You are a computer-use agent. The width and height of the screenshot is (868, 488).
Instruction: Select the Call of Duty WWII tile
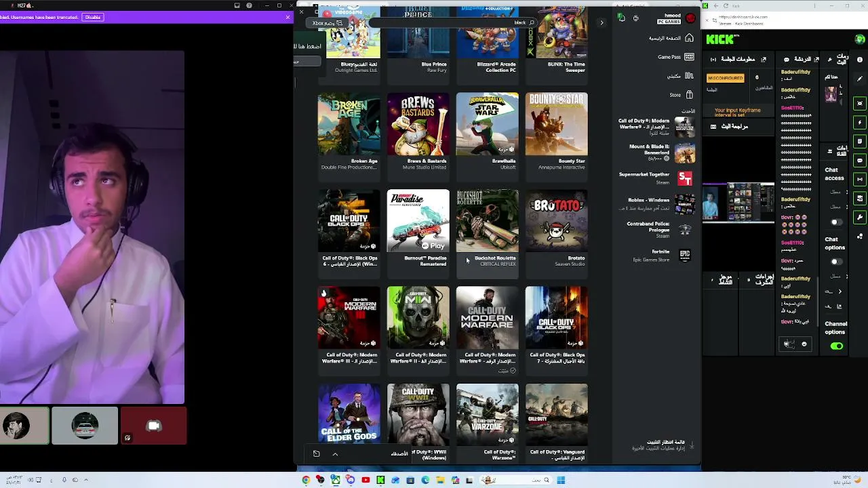(418, 423)
